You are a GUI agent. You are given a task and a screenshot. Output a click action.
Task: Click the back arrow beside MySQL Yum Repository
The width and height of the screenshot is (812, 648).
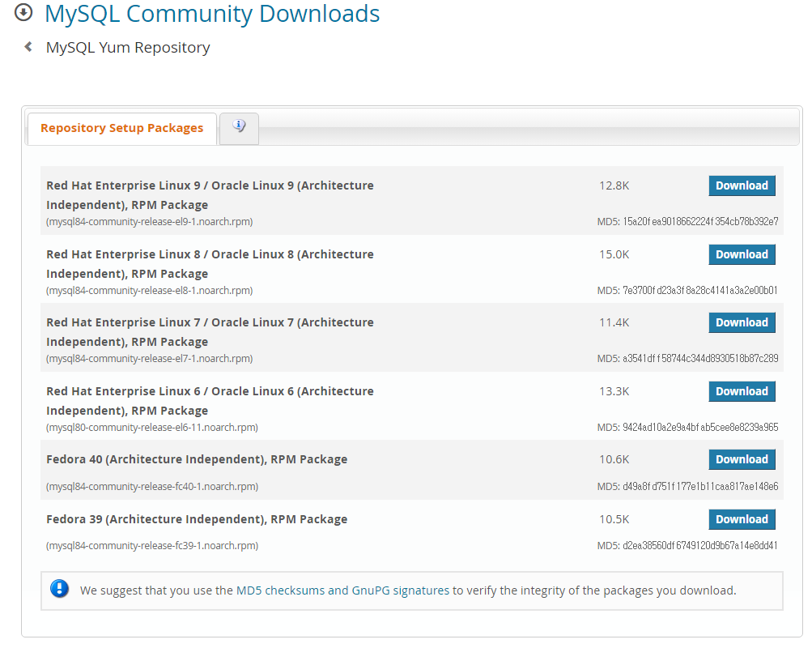pyautogui.click(x=28, y=47)
